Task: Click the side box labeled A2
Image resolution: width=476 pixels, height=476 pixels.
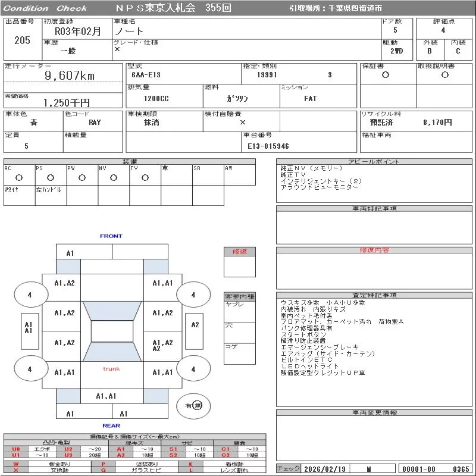Action: 195,325
